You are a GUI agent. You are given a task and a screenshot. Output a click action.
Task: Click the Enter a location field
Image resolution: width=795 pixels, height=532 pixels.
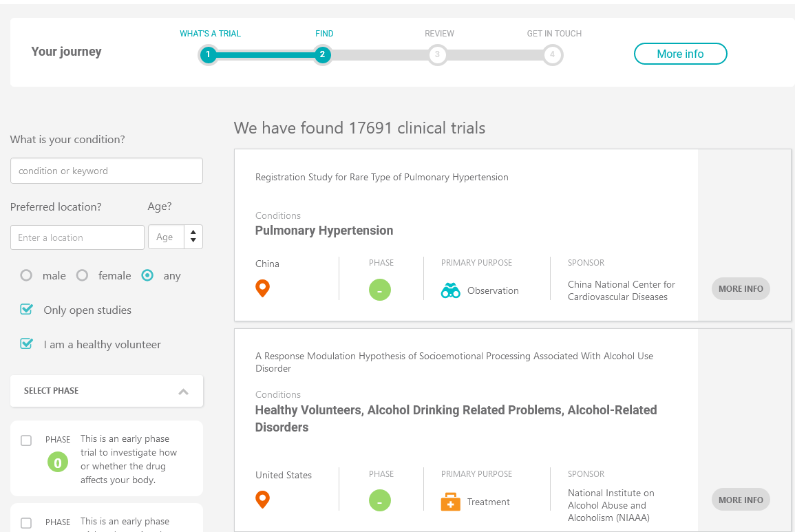(x=77, y=237)
